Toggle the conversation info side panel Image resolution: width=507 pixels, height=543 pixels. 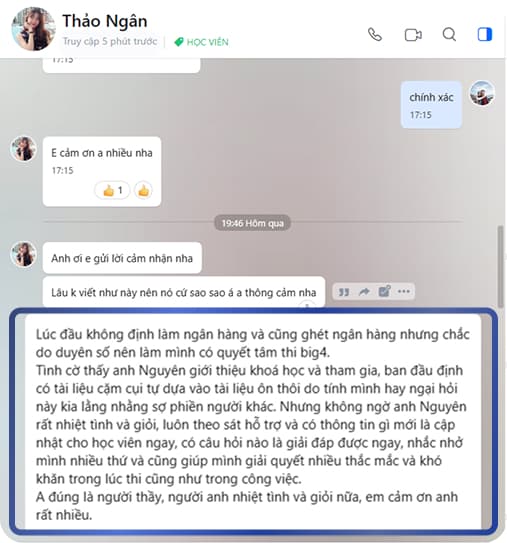click(484, 35)
